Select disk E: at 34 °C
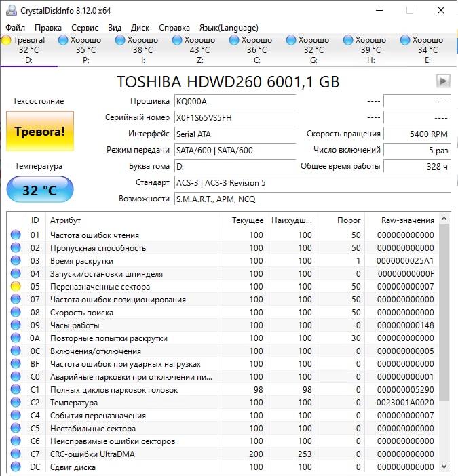458x476 pixels. (427, 49)
